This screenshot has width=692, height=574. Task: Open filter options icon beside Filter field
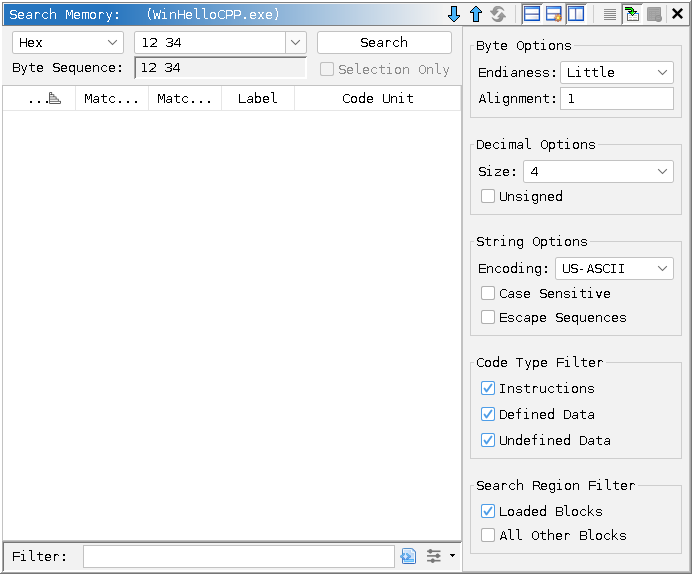click(438, 556)
